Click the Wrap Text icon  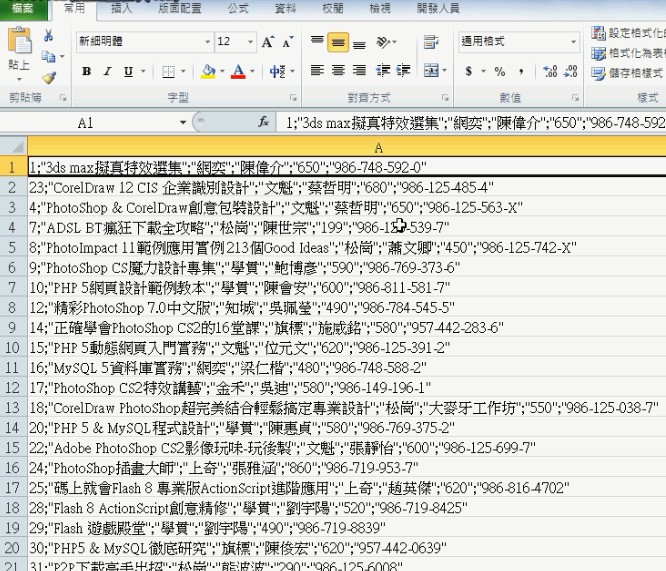431,42
